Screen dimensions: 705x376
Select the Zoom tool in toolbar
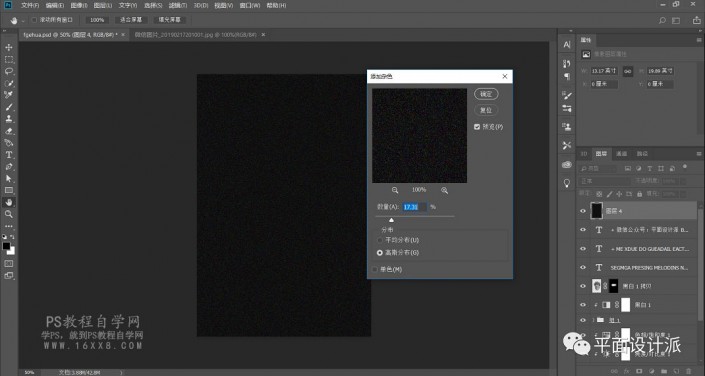pyautogui.click(x=9, y=214)
